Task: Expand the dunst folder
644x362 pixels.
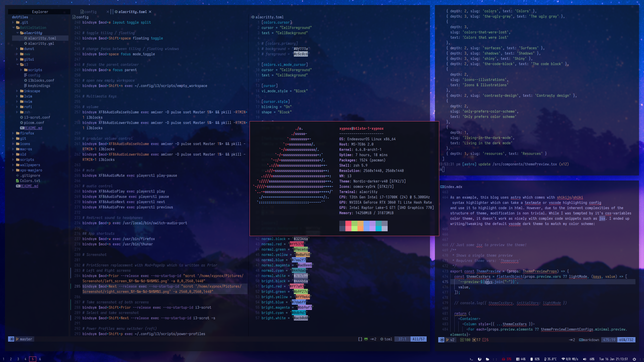Action: pyautogui.click(x=29, y=49)
